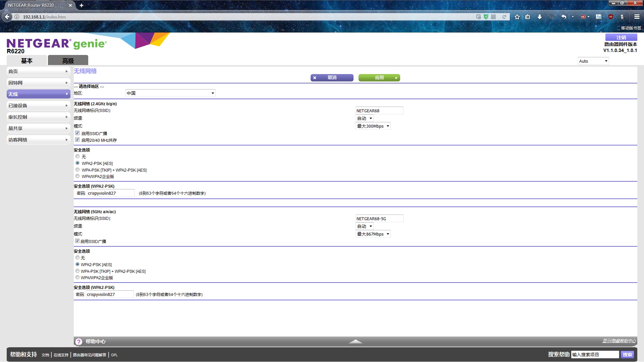The image size is (644, 362).
Task: Select 2.4GHz security option 无
Action: [77, 156]
